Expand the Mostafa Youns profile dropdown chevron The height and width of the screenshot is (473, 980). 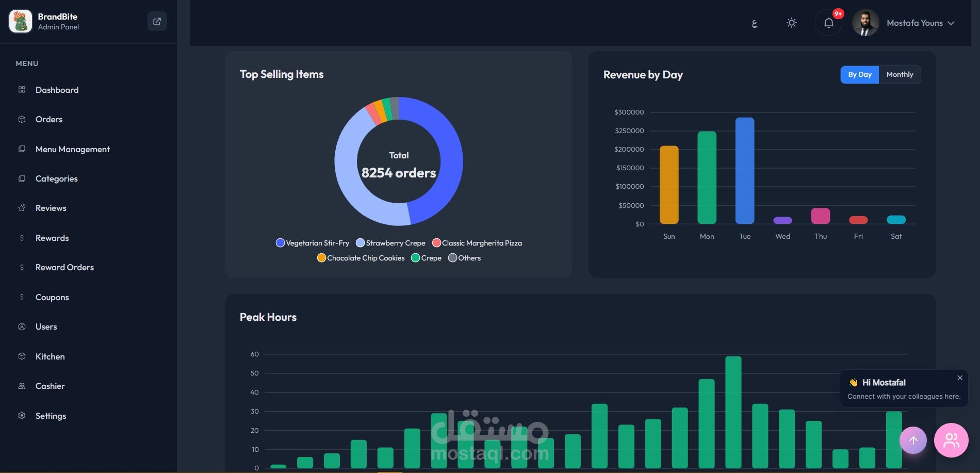(x=951, y=23)
